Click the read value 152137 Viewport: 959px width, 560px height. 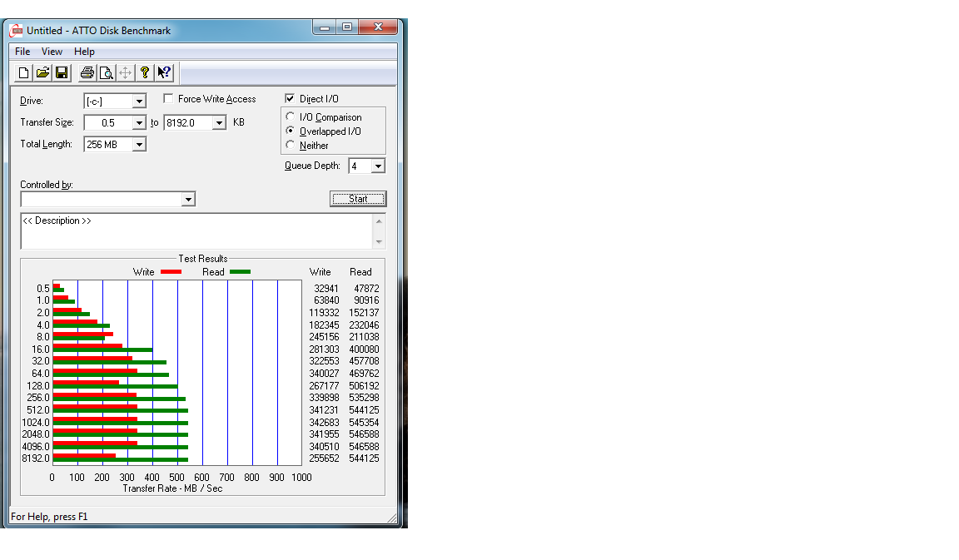tap(364, 313)
